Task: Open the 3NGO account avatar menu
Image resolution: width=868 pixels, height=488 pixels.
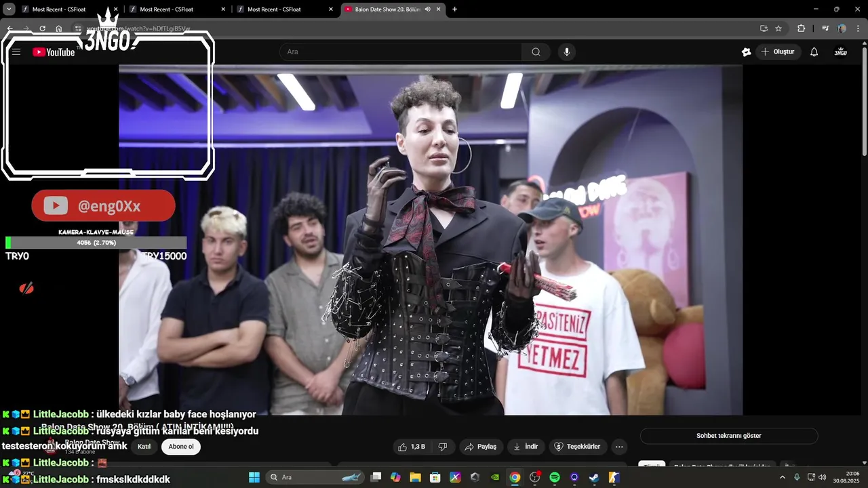Action: point(841,52)
